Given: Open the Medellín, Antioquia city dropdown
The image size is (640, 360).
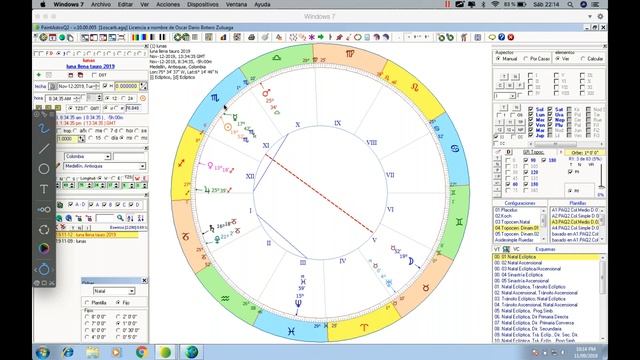Looking at the screenshot, I should pos(142,166).
